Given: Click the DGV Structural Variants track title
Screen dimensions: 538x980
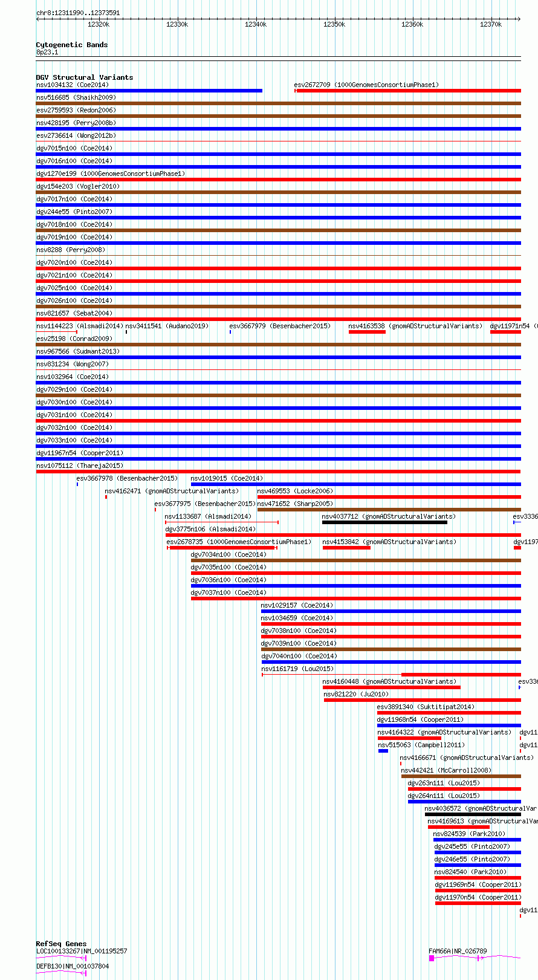Looking at the screenshot, I should pos(84,77).
